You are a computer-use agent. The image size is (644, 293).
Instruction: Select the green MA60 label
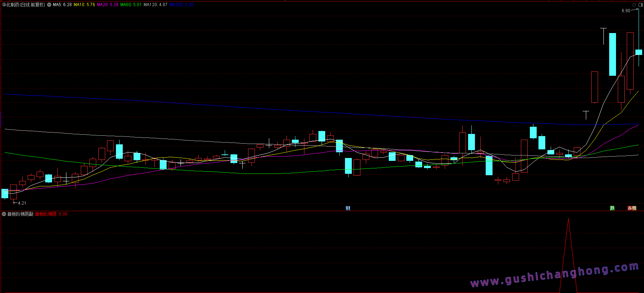click(x=131, y=5)
